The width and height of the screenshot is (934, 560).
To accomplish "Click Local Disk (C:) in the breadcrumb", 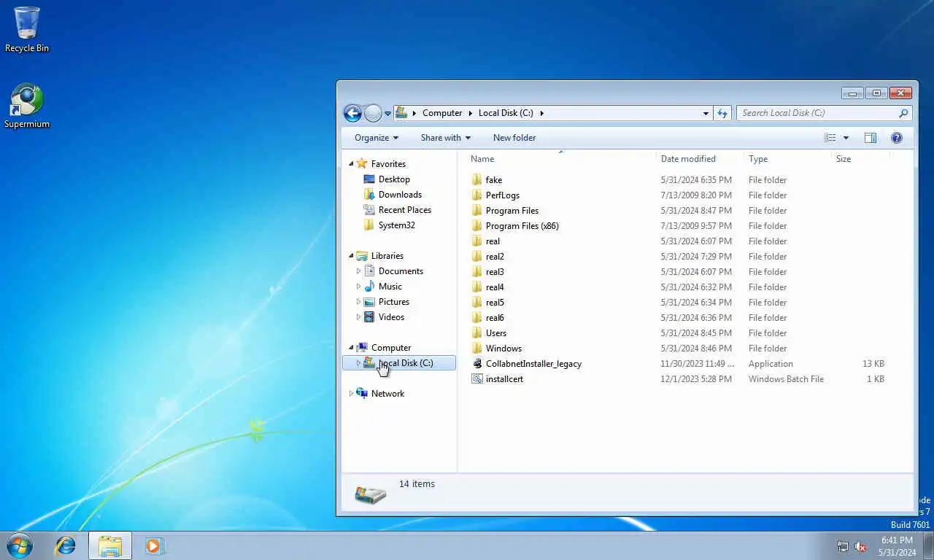I will (x=506, y=113).
